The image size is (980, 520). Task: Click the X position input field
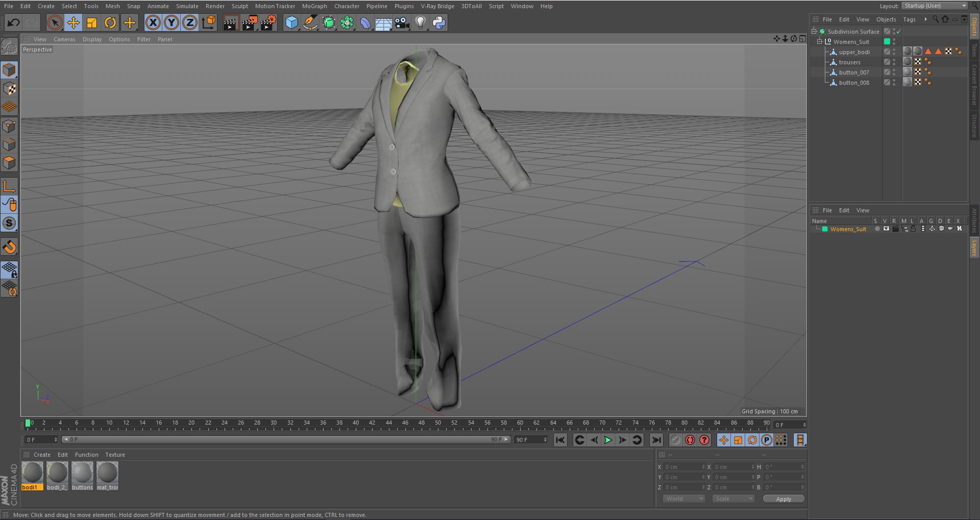[684, 467]
